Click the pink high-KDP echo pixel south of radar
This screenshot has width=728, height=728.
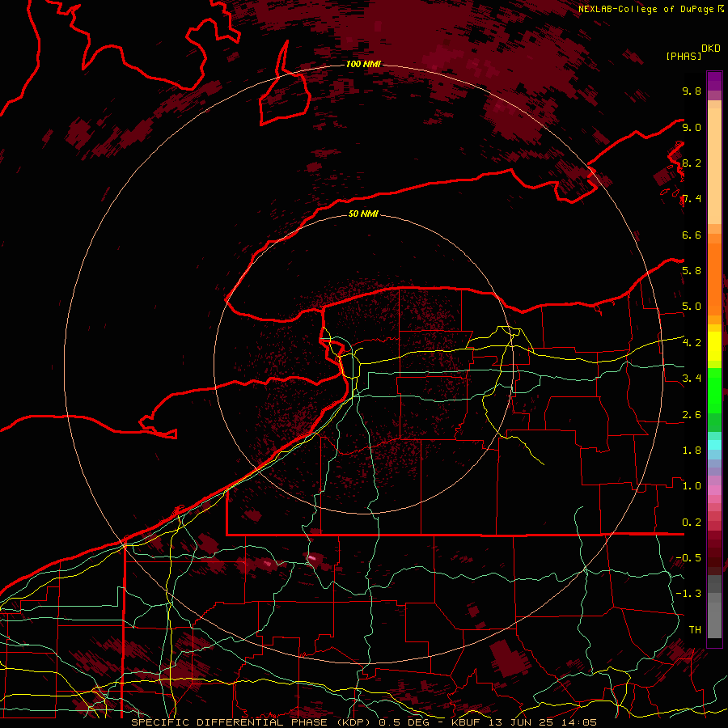click(312, 557)
